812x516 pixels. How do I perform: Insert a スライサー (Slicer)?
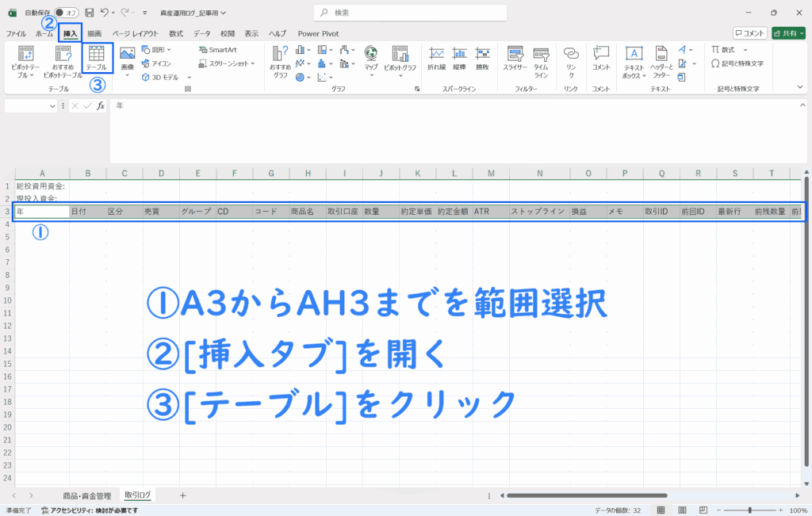click(515, 58)
